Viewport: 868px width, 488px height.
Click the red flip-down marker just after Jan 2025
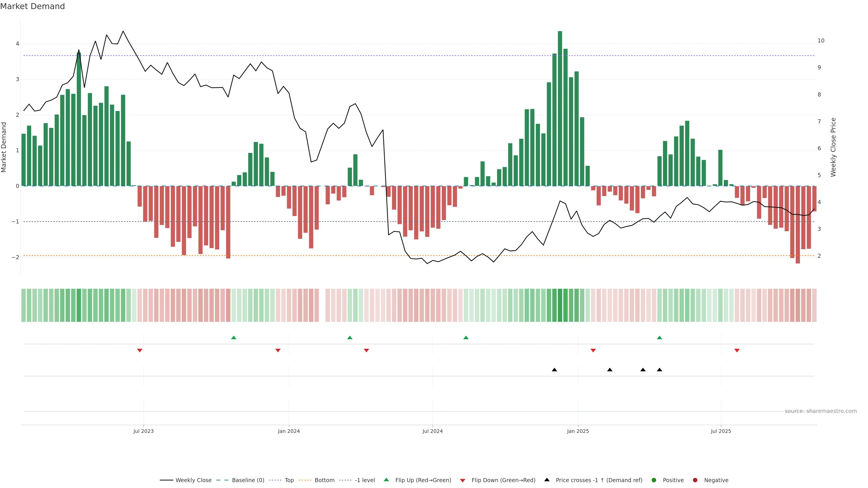point(593,351)
